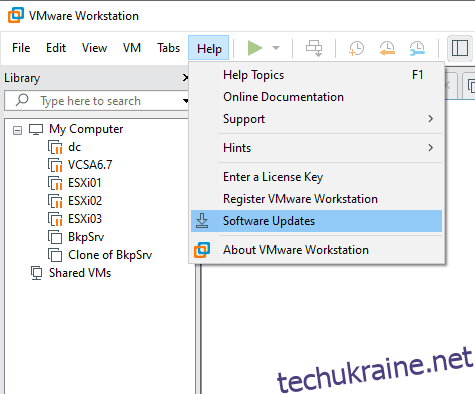Click the Library panel header label
This screenshot has height=394, width=475.
[x=22, y=78]
